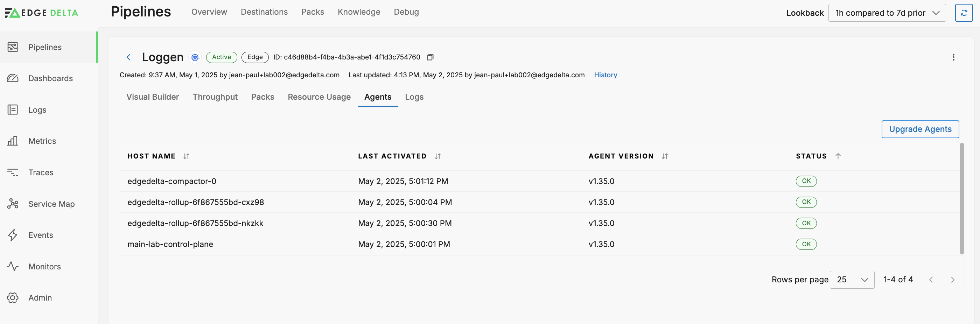Switch to the Overview tab

(x=209, y=12)
